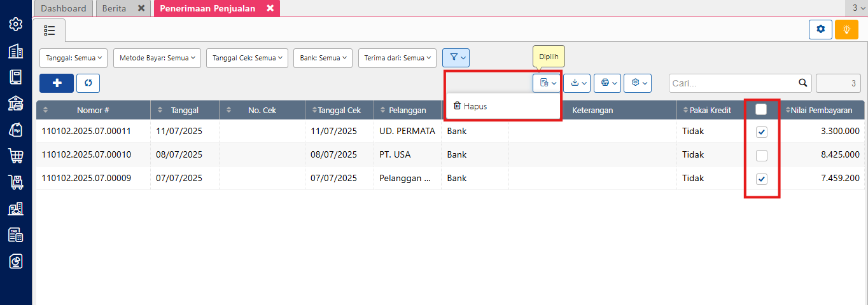Expand the Bank: Semua filter dropdown

pyautogui.click(x=323, y=58)
